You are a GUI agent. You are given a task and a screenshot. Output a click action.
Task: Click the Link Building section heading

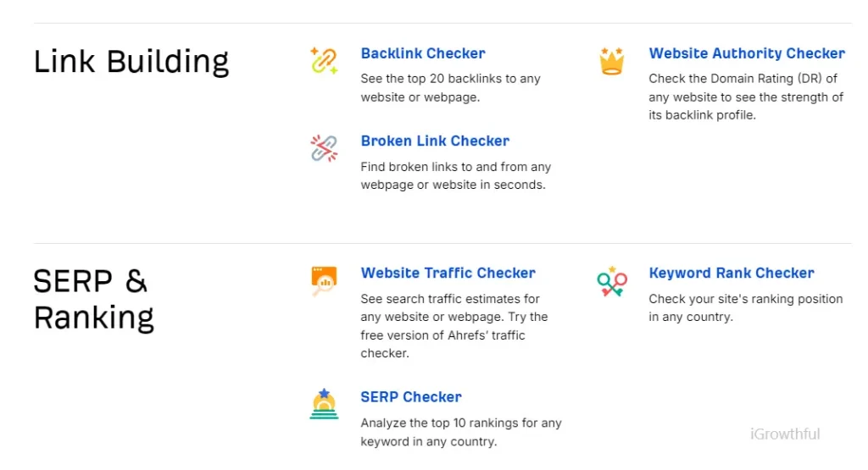tap(131, 62)
